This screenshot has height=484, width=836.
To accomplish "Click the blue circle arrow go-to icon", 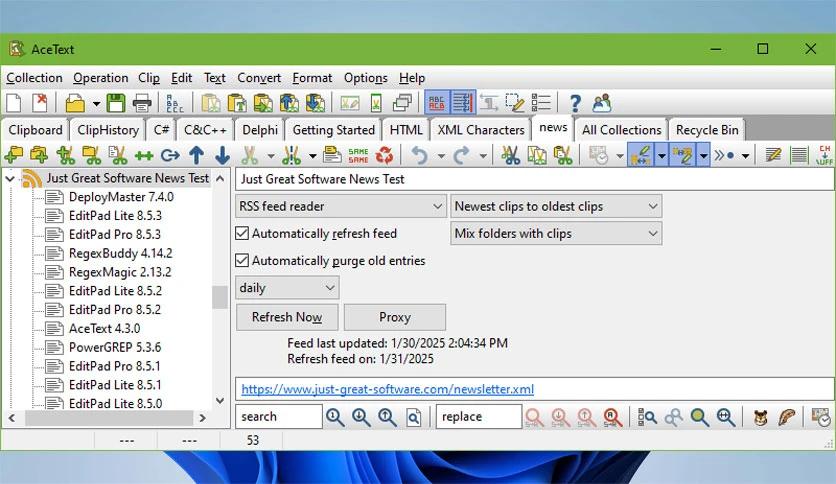I will (x=170, y=155).
